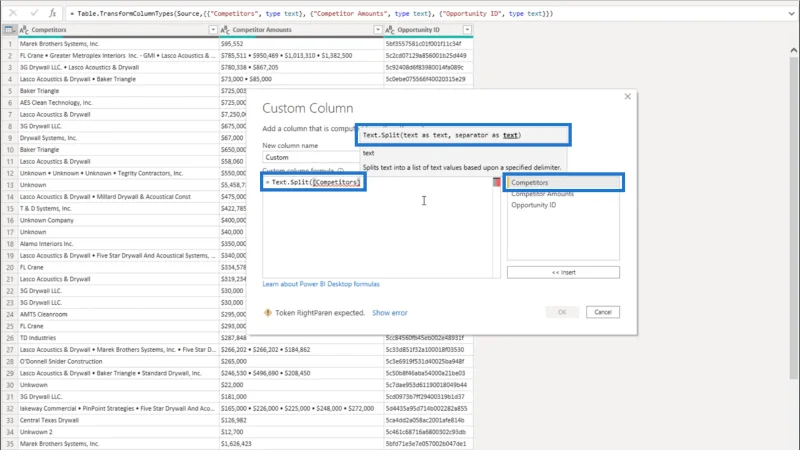The height and width of the screenshot is (450, 800).
Task: Select the Opportunity ID column header
Action: 428,30
